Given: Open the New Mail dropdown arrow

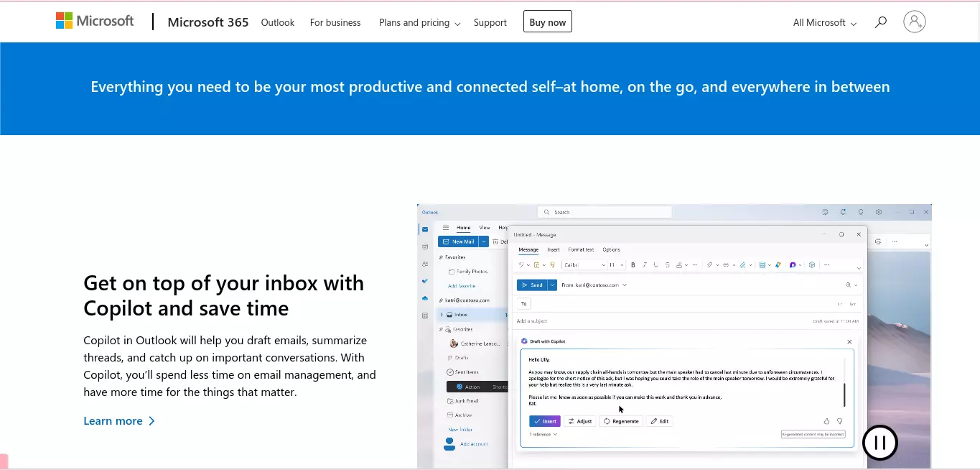Looking at the screenshot, I should [484, 241].
